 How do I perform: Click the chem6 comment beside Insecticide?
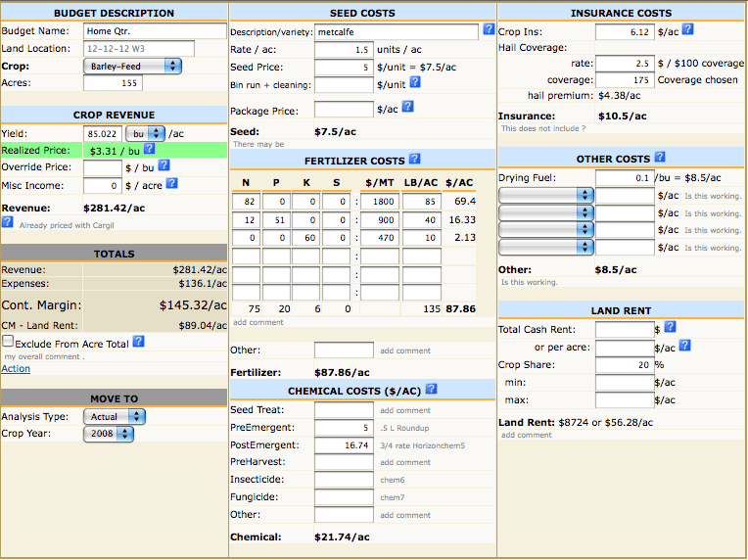click(393, 481)
